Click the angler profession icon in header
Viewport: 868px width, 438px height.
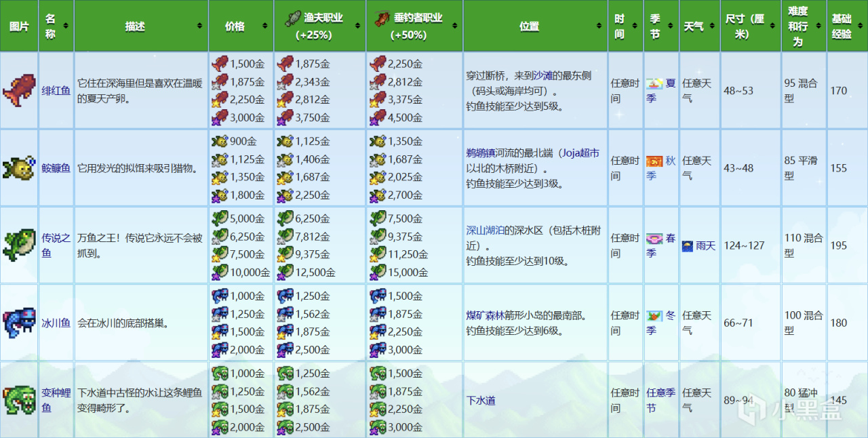[x=382, y=18]
